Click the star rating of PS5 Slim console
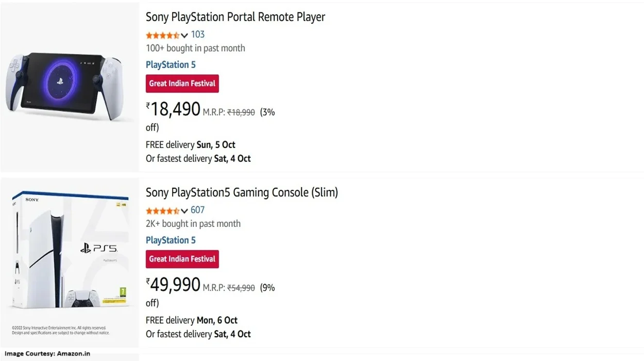Screen dimensions: 644x361 click(x=162, y=211)
